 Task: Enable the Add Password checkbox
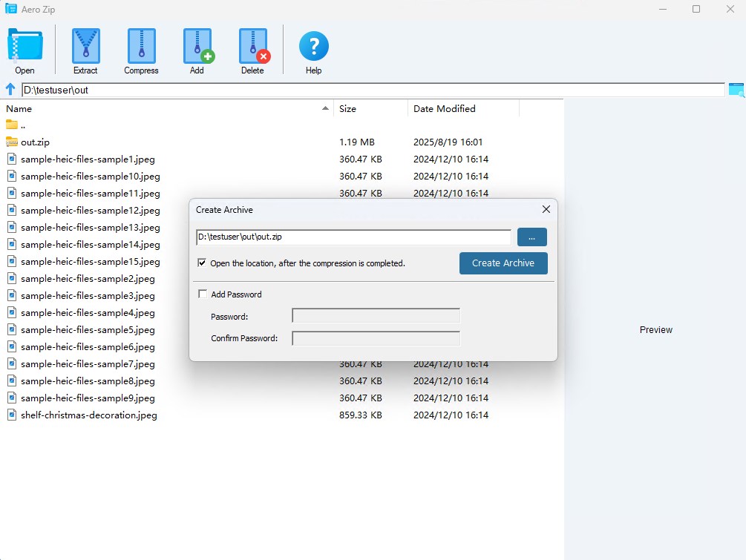coord(203,294)
